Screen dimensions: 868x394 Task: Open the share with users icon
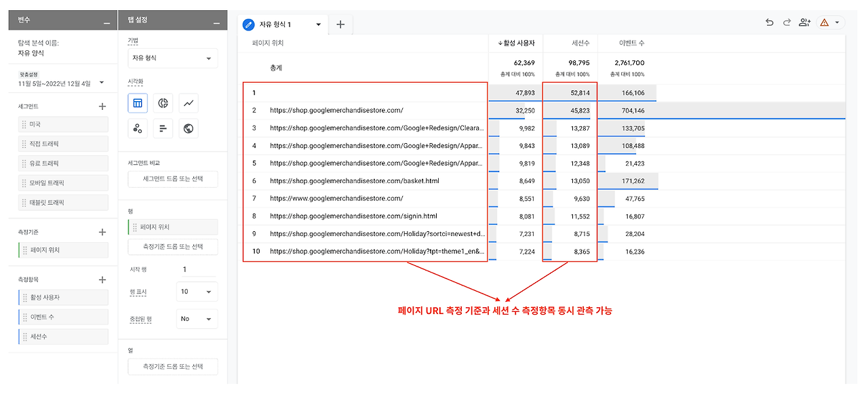coord(805,22)
